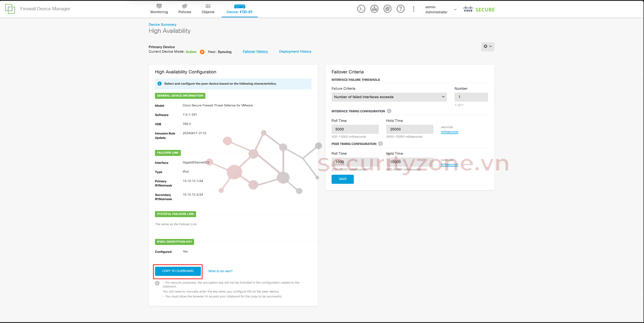Screen dimensions: 644x323
Task: Open the Monitoring tab
Action: coord(159,9)
